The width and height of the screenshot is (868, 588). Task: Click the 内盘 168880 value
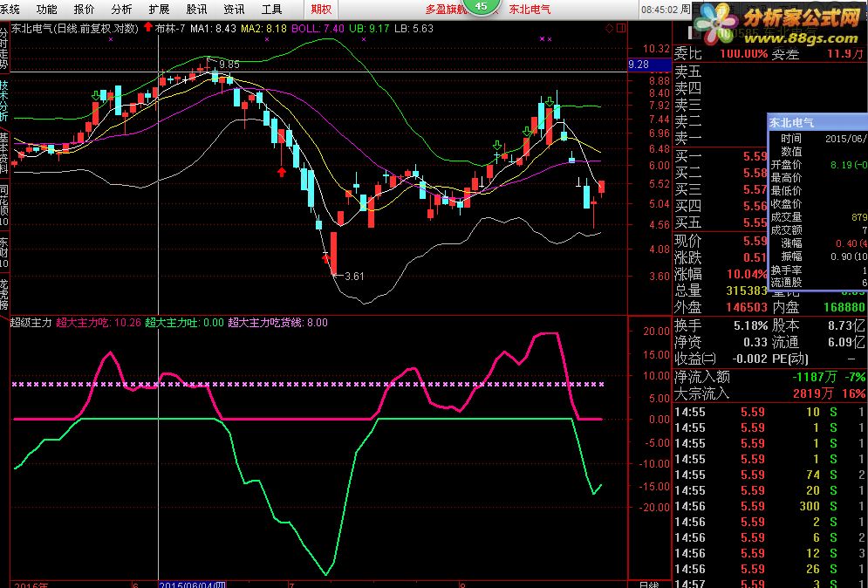click(x=844, y=307)
